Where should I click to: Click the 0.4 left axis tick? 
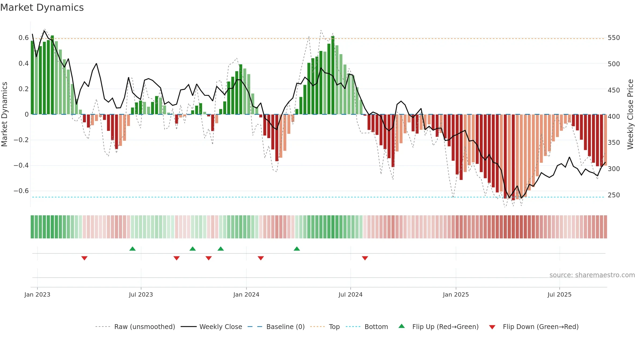[24, 64]
